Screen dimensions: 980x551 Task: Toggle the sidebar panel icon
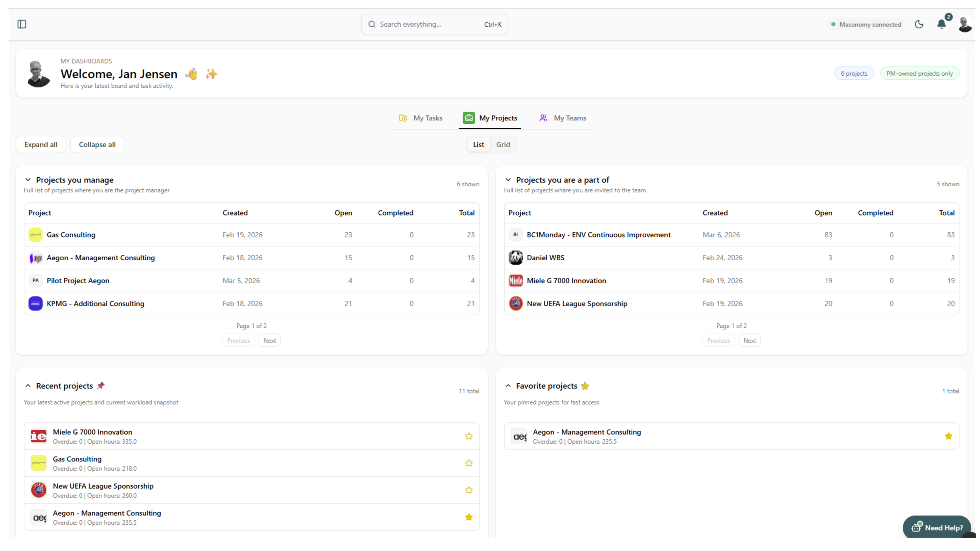pos(22,24)
